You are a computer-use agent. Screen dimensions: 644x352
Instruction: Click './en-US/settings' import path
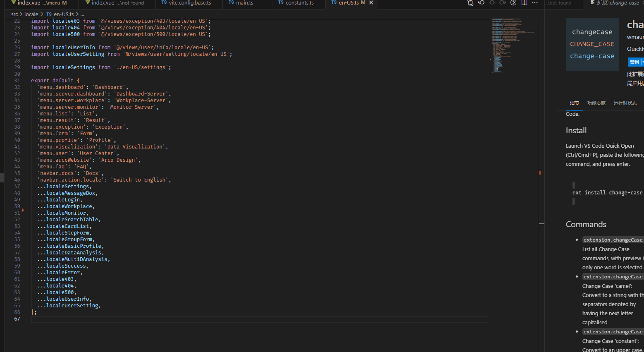[x=141, y=67]
